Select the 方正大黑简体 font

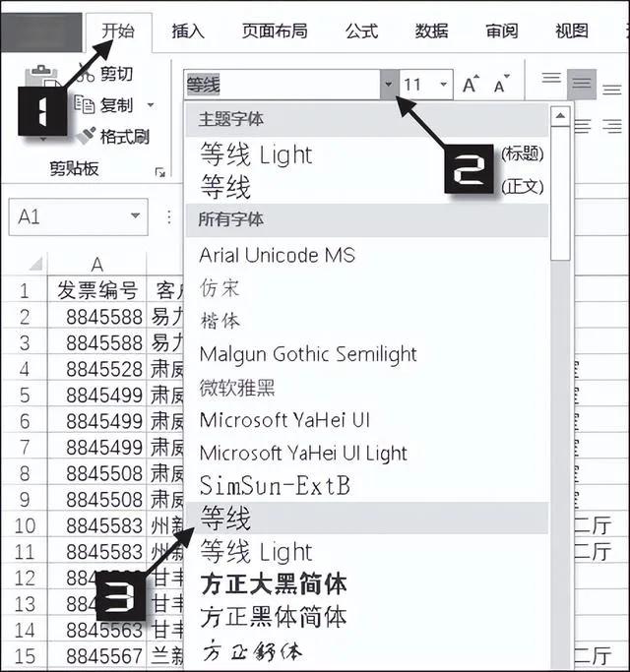366,584
